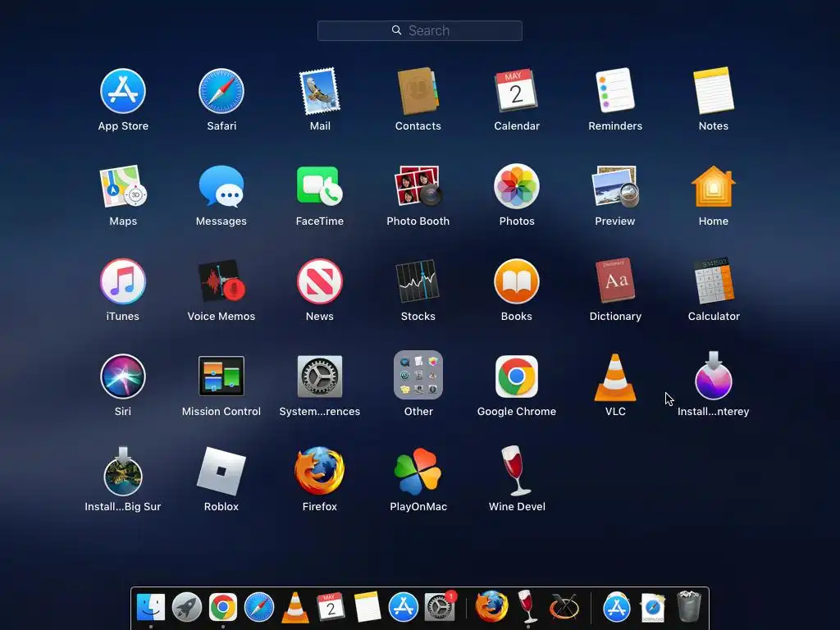Launch Safari from the Launchpad grid
Viewport: 840px width, 630px height.
point(221,91)
